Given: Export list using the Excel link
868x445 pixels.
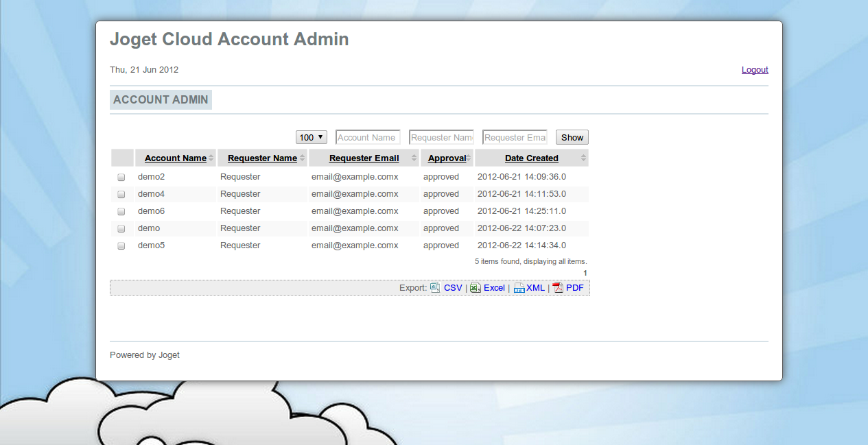Looking at the screenshot, I should point(494,288).
